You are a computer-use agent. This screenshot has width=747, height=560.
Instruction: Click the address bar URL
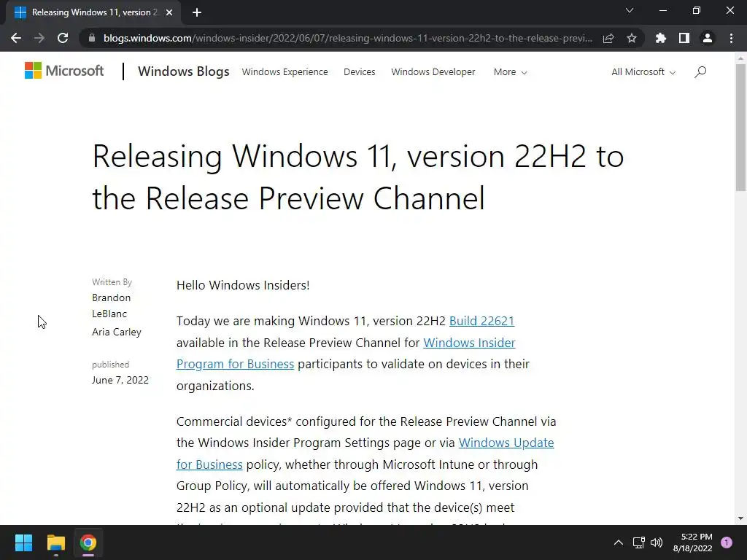point(348,38)
